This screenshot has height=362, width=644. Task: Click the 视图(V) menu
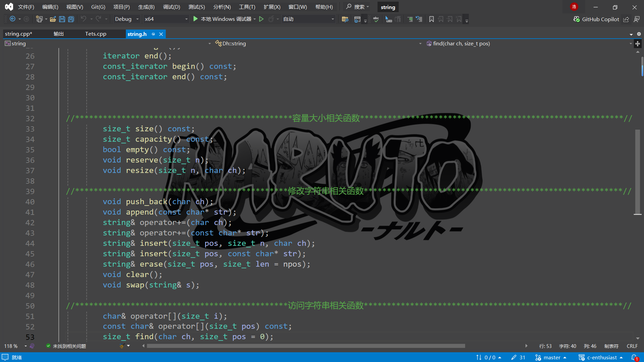[x=75, y=7]
